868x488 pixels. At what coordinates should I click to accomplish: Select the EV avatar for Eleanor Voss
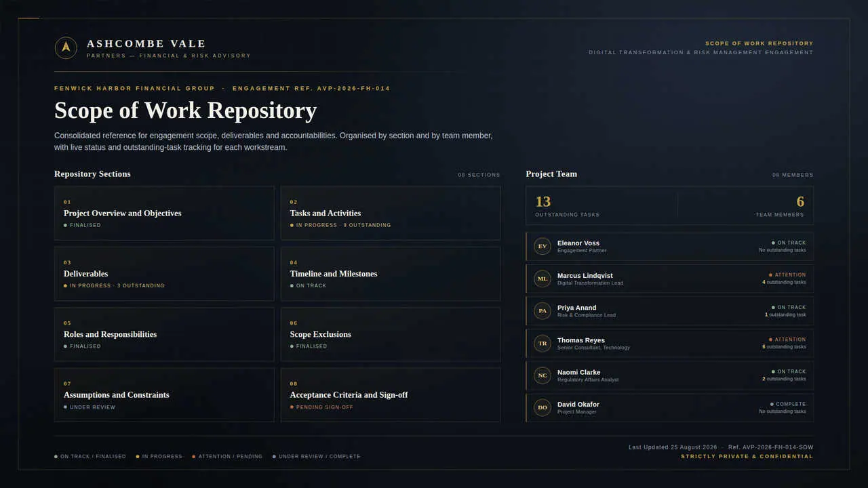[x=542, y=246]
